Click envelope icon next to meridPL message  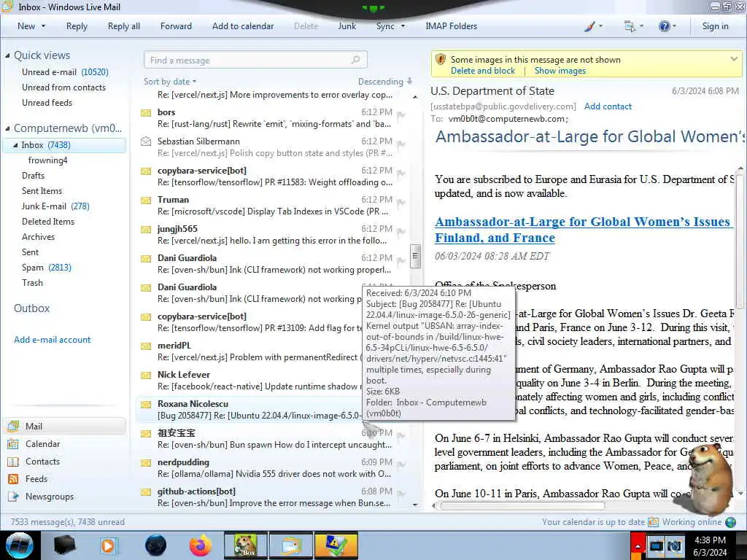[146, 346]
